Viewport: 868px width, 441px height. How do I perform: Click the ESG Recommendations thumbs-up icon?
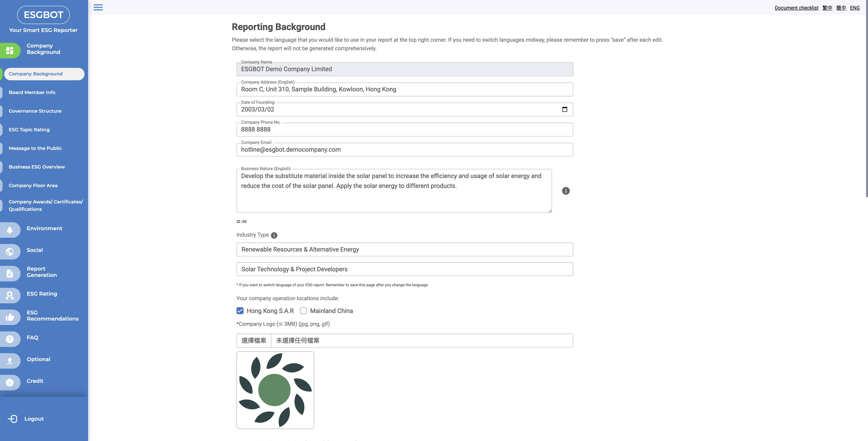10,317
